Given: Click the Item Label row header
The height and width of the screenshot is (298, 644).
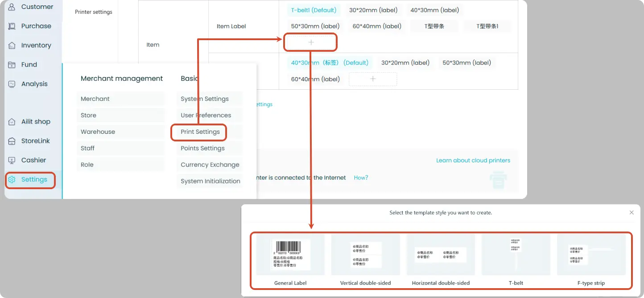Looking at the screenshot, I should (x=231, y=26).
